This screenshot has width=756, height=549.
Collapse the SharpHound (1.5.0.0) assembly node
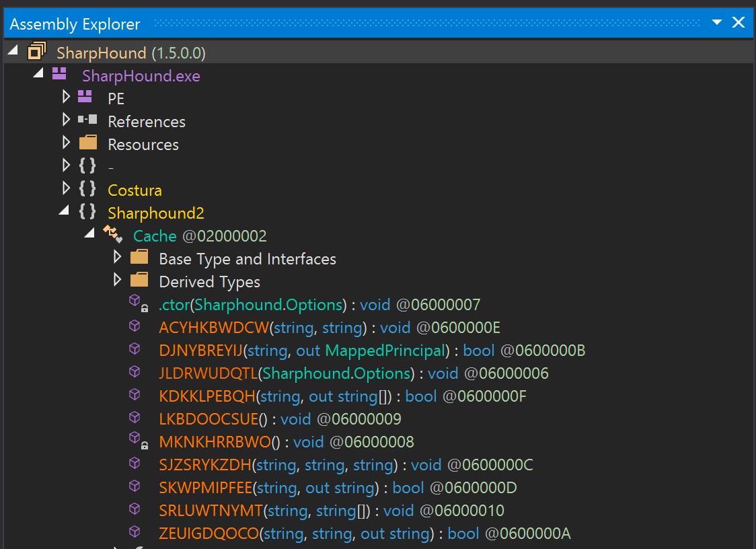[13, 49]
